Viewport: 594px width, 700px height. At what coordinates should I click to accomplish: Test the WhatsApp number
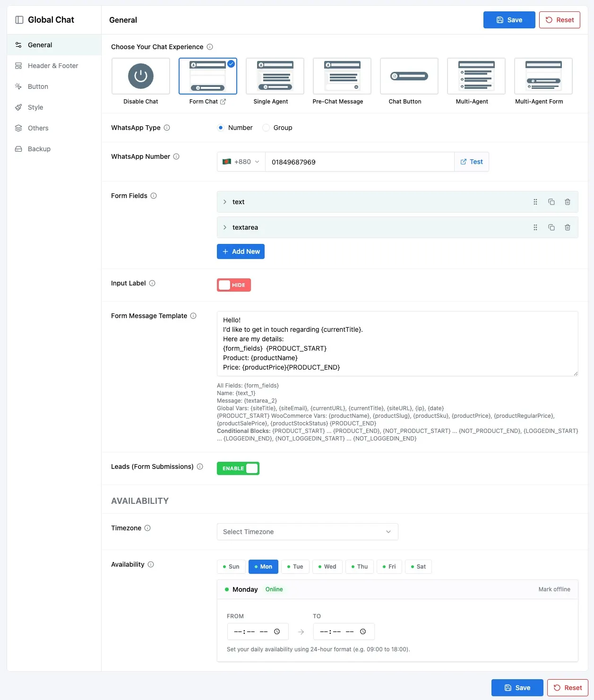tap(472, 162)
